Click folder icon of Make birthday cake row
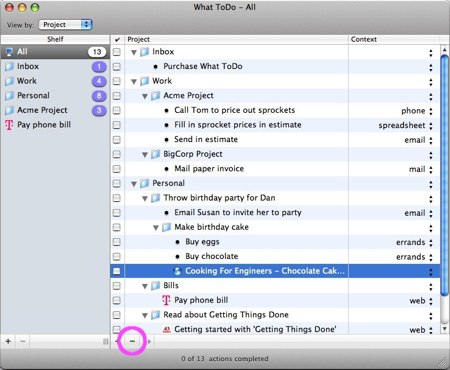The image size is (450, 370). pyautogui.click(x=167, y=227)
